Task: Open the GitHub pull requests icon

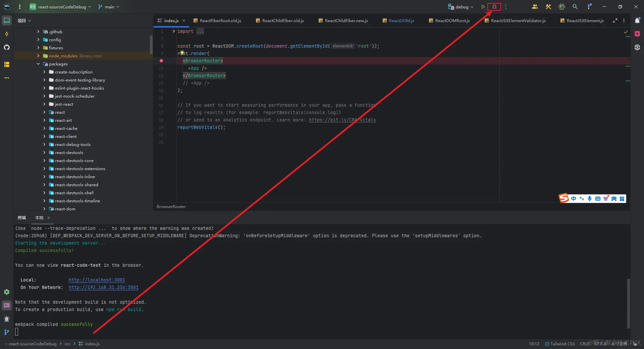Action: [x=7, y=47]
